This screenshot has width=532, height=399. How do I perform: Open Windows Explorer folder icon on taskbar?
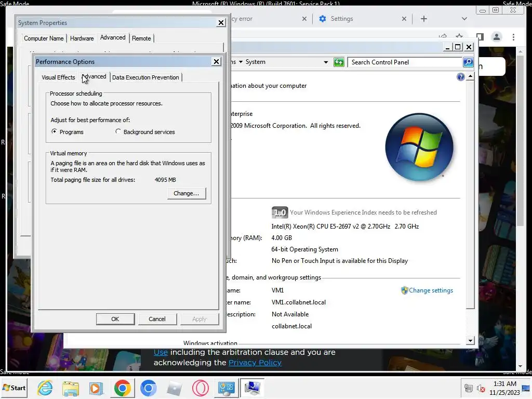[71, 388]
